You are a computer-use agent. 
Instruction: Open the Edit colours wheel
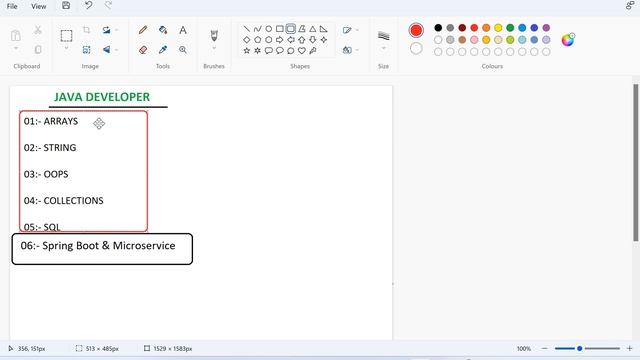click(x=568, y=40)
